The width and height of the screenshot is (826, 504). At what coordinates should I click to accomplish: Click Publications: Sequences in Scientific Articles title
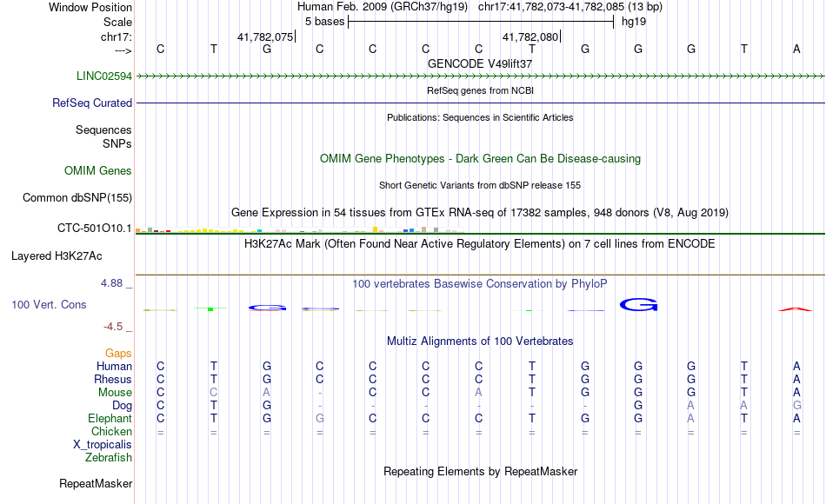point(480,117)
